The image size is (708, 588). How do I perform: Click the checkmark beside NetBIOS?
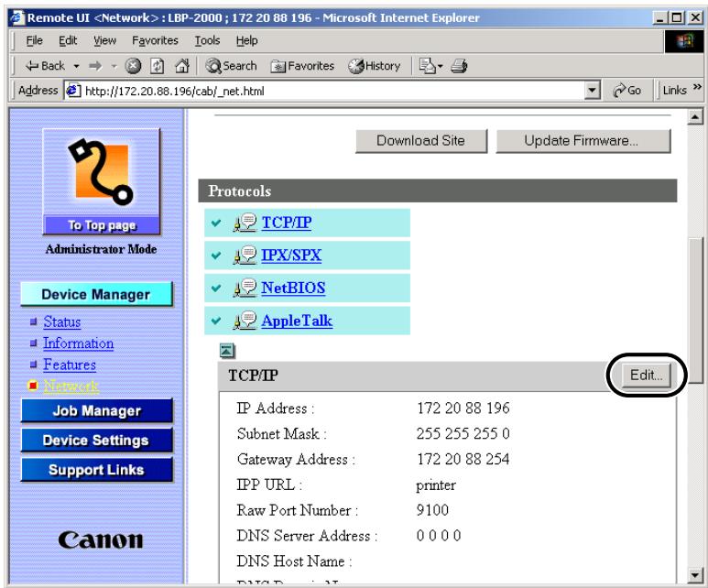click(x=216, y=288)
